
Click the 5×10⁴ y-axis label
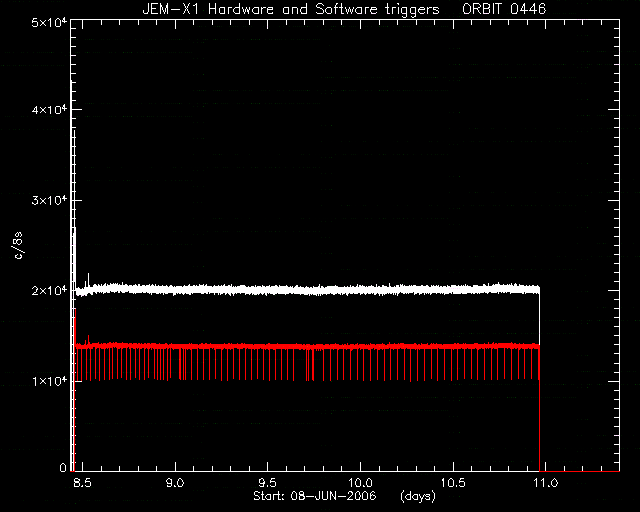[x=49, y=22]
